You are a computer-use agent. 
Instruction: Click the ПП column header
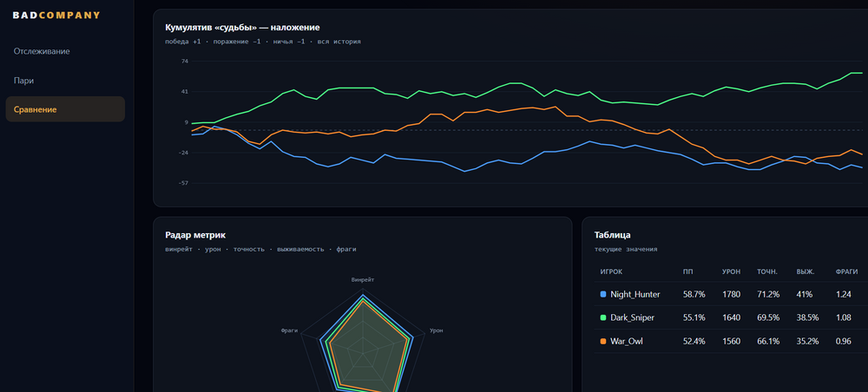(x=688, y=272)
